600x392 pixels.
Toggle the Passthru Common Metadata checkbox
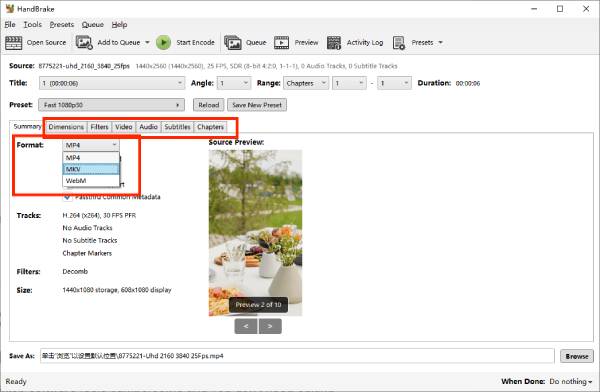67,197
